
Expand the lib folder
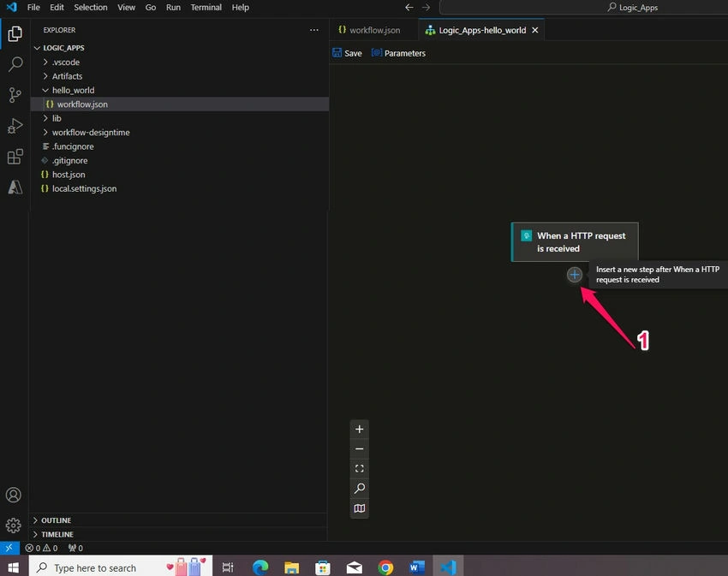pos(180,118)
